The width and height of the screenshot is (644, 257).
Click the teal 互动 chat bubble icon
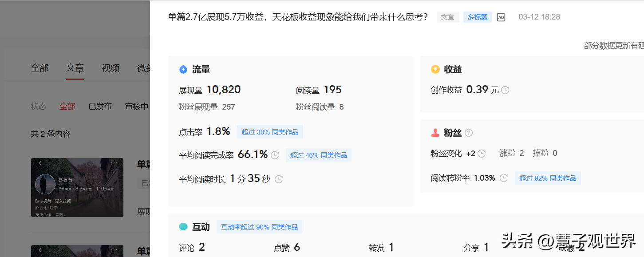[x=183, y=227]
